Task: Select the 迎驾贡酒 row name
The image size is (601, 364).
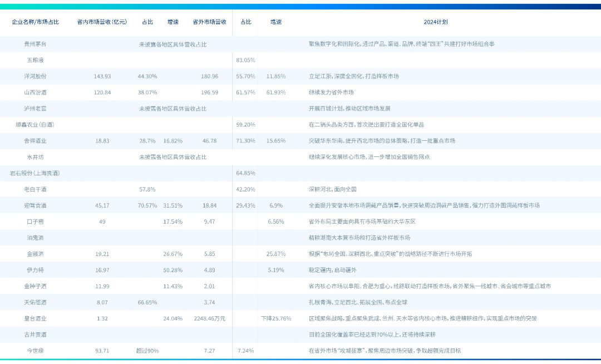Action: [35, 205]
